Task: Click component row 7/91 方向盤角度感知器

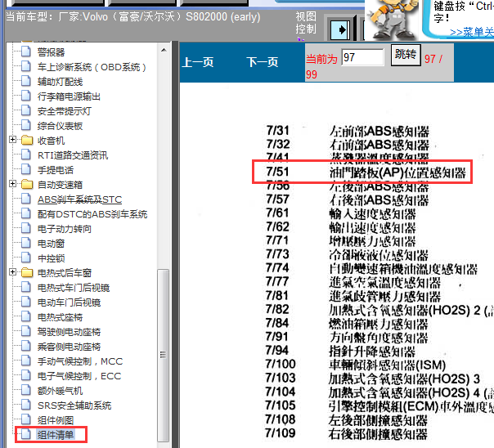Action: [x=347, y=337]
